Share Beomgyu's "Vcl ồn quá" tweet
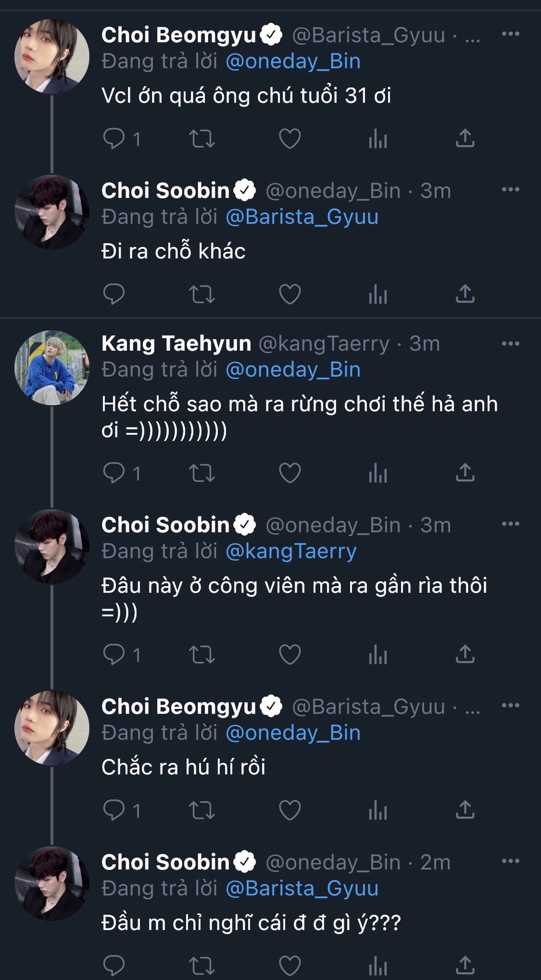541x980 pixels. pos(465,138)
